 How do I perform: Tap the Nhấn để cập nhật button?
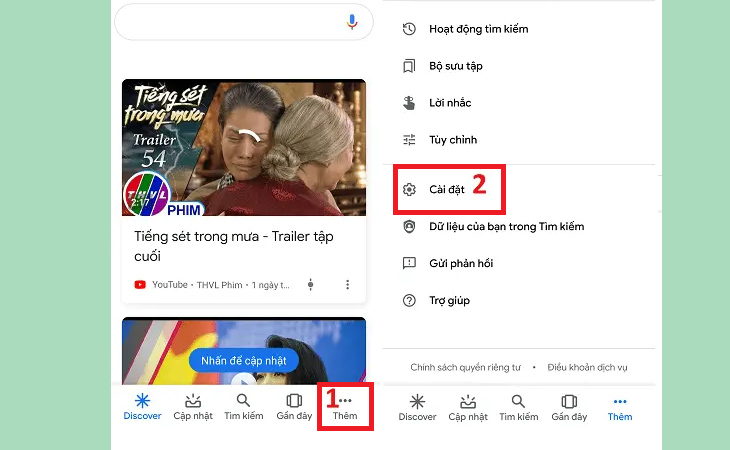243,360
